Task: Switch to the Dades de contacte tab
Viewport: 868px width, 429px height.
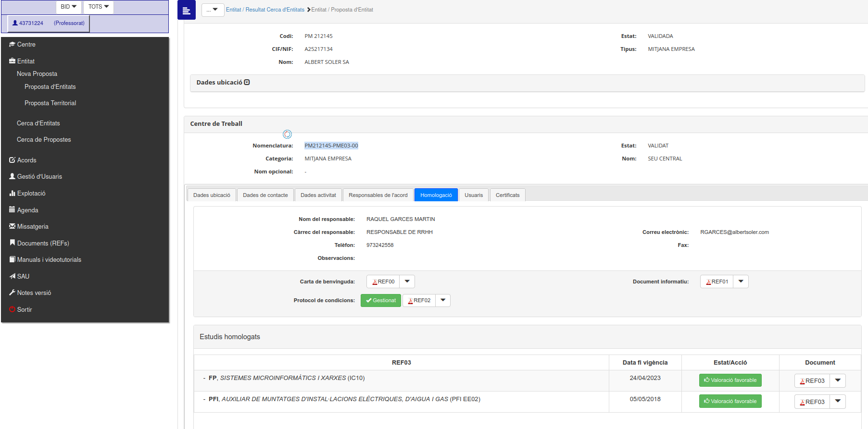Action: pyautogui.click(x=265, y=195)
